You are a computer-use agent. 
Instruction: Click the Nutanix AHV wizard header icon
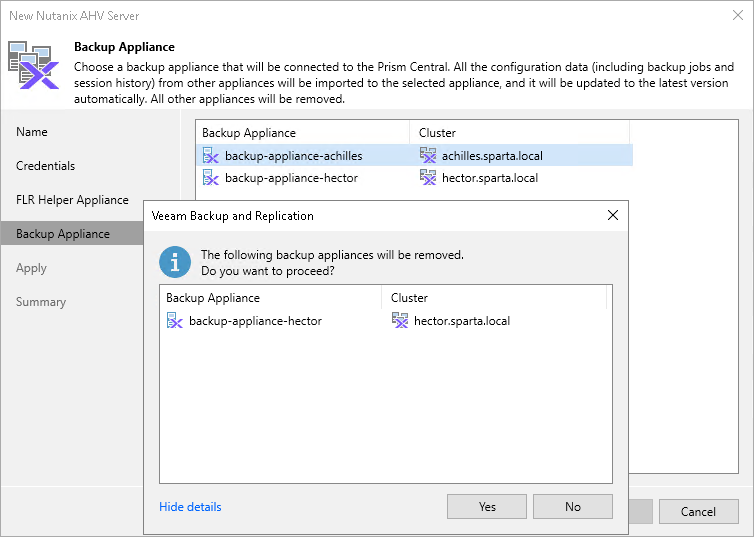point(35,66)
